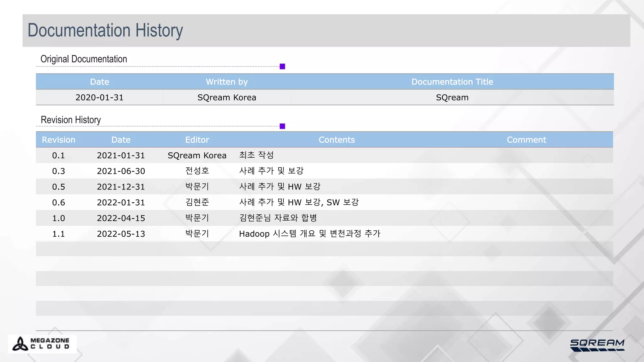Click purple square beside Original Documentation
The width and height of the screenshot is (644, 362).
tap(282, 66)
